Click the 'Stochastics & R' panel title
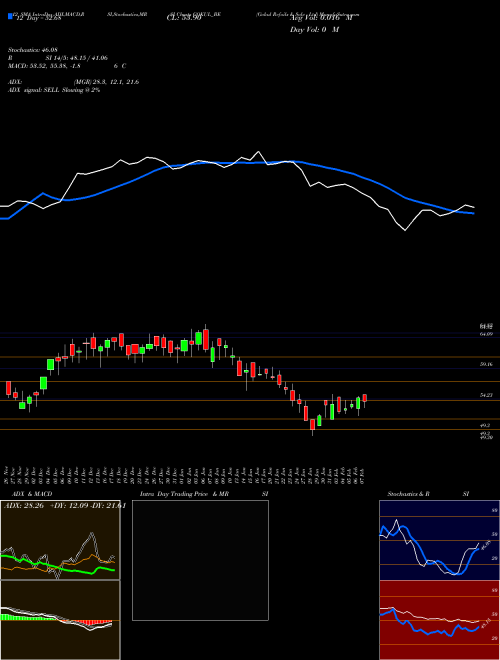The image size is (500, 660). click(x=409, y=494)
